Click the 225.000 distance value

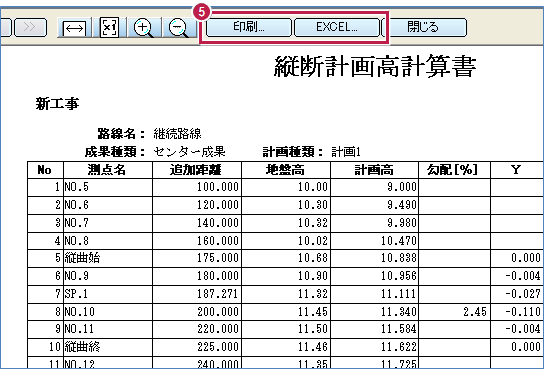pos(218,347)
